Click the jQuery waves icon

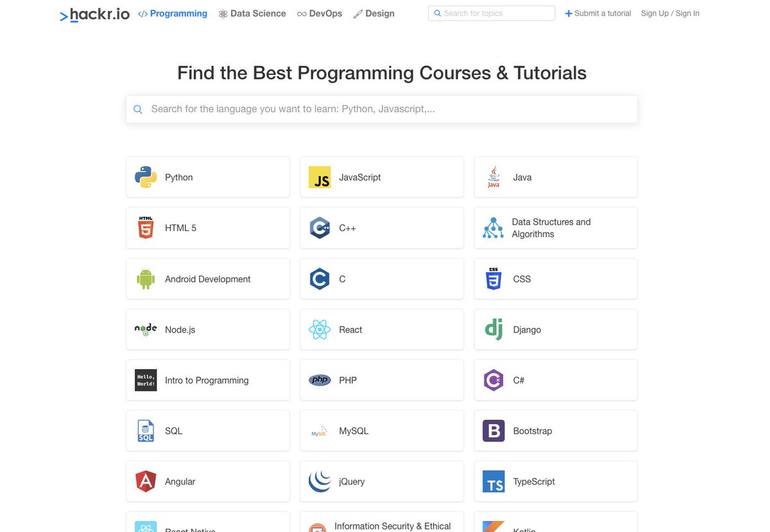[320, 481]
